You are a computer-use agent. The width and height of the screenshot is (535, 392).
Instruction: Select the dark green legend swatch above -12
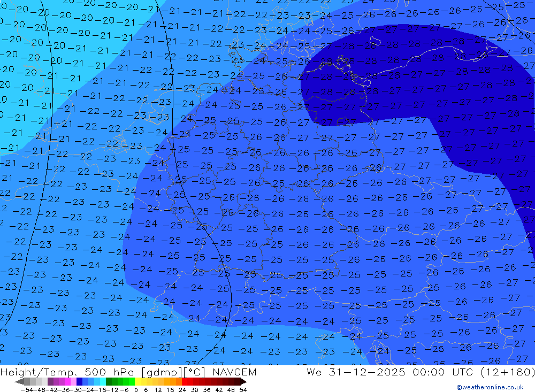109,382
